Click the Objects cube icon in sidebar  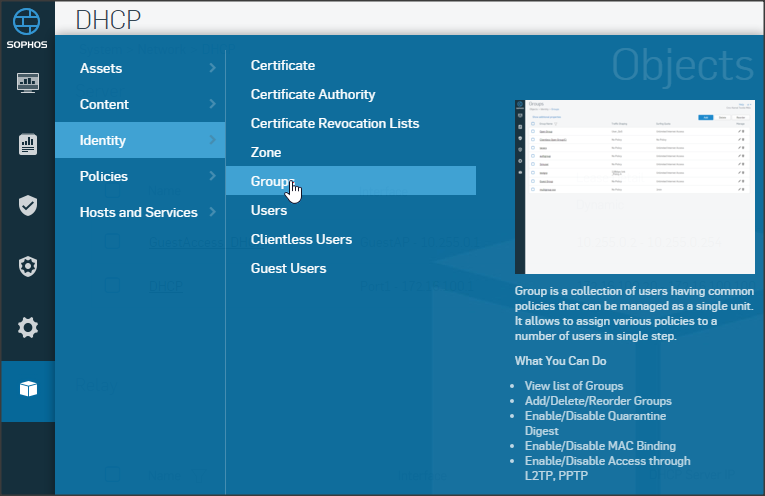click(x=28, y=389)
